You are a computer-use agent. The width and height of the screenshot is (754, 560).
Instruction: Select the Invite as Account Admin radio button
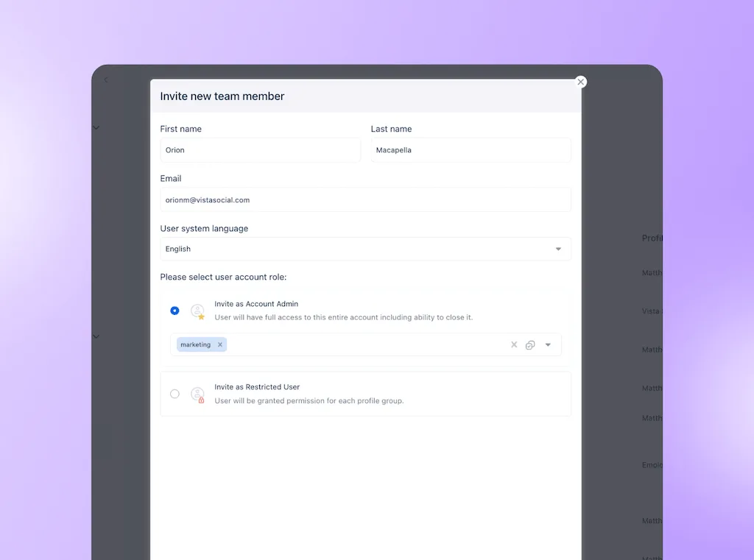[175, 311]
